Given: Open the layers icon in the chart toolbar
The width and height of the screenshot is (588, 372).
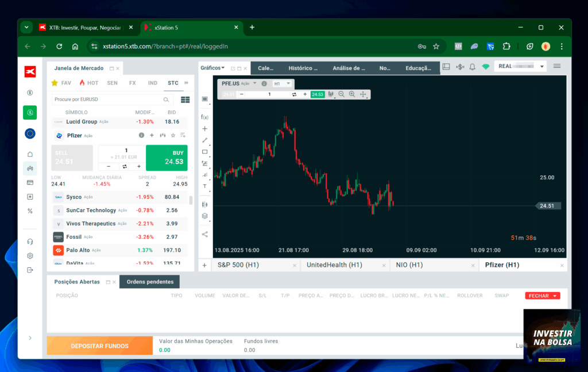Looking at the screenshot, I should tap(205, 216).
